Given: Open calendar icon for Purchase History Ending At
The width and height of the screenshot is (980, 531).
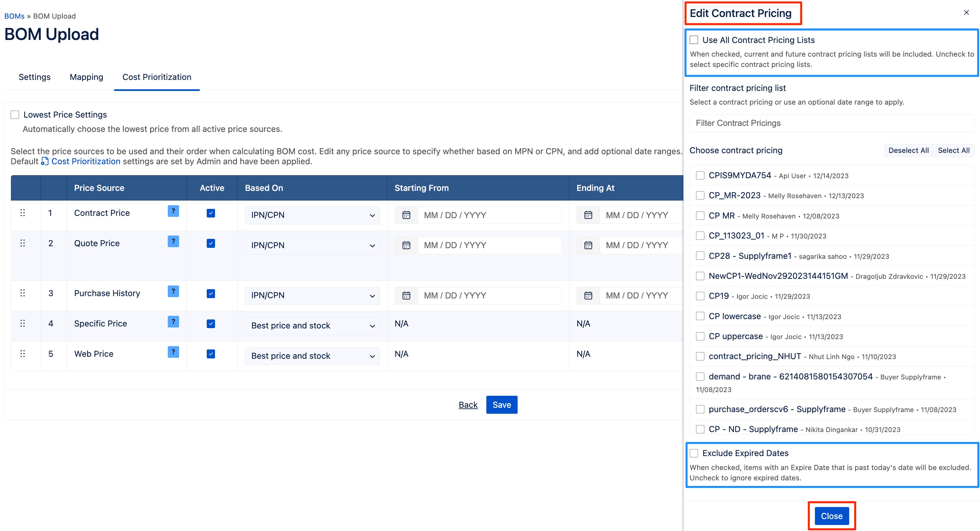Looking at the screenshot, I should point(588,295).
